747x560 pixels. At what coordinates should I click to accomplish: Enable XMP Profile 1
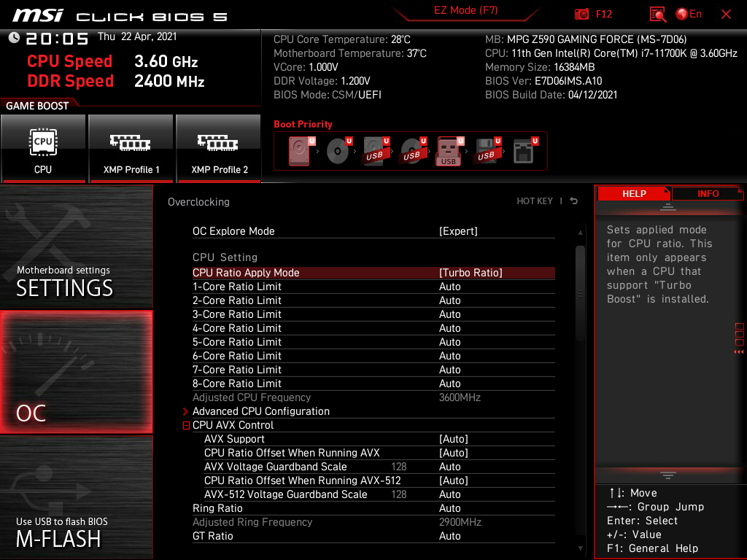(x=131, y=149)
